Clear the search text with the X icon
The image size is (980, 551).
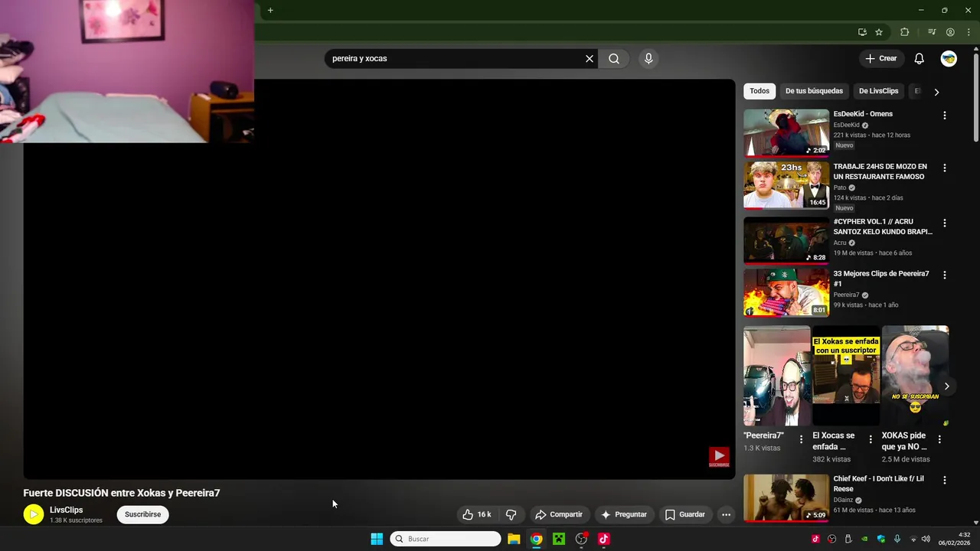[590, 58]
